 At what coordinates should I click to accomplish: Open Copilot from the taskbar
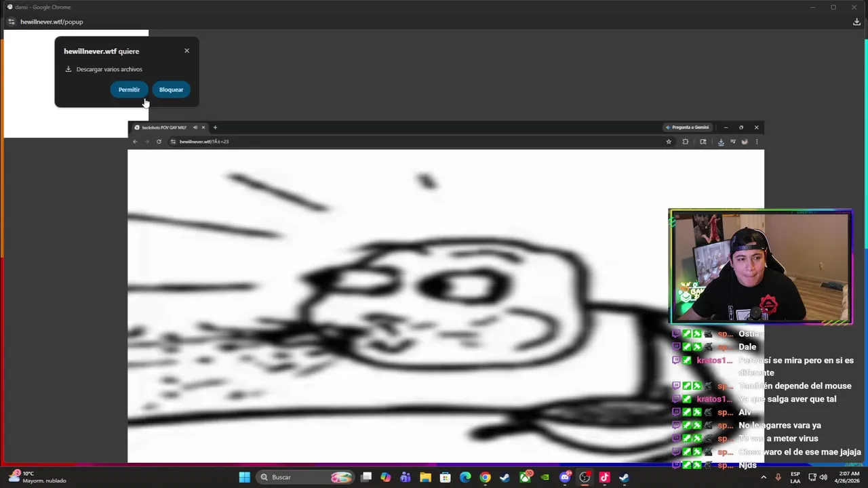point(386,477)
